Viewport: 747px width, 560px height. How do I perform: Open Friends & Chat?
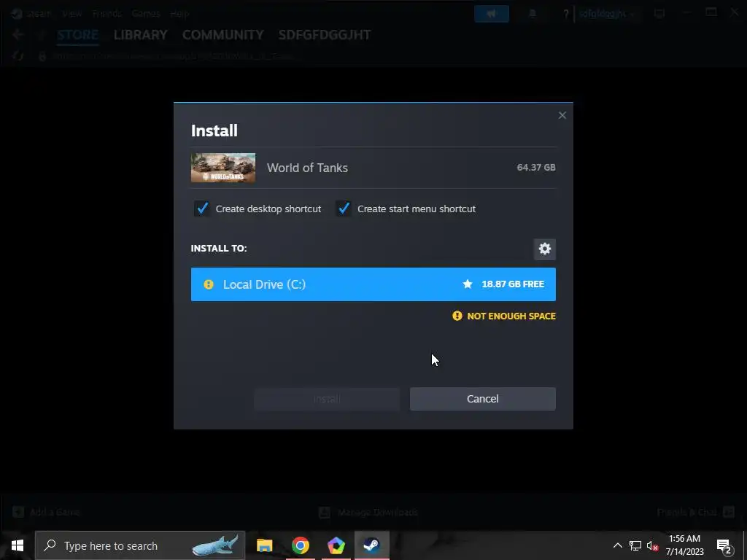coord(696,512)
